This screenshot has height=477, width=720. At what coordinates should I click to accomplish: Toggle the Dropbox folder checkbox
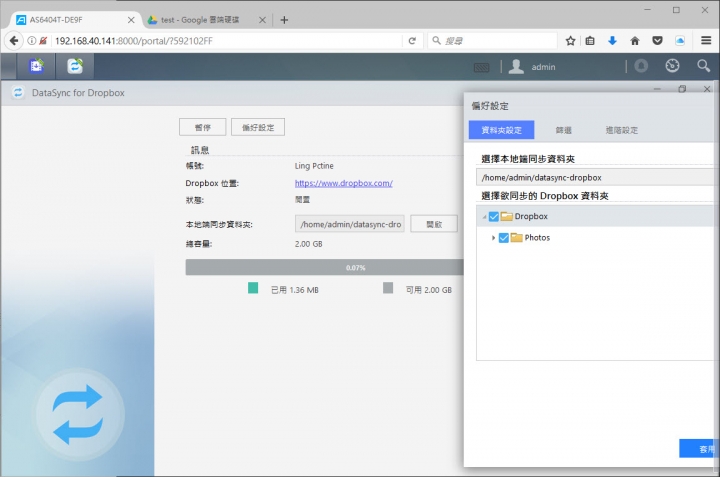coord(494,216)
